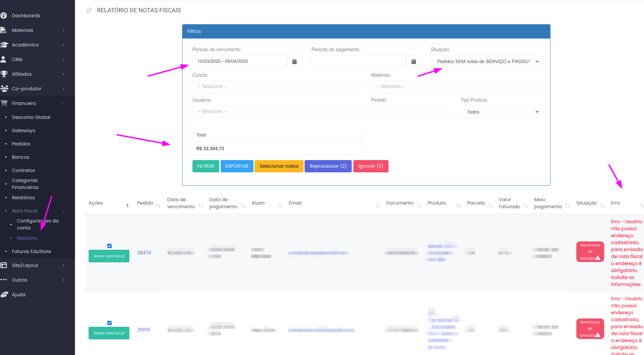Open the Tipo Produto dropdown
Image resolution: width=644 pixels, height=355 pixels.
(x=500, y=112)
